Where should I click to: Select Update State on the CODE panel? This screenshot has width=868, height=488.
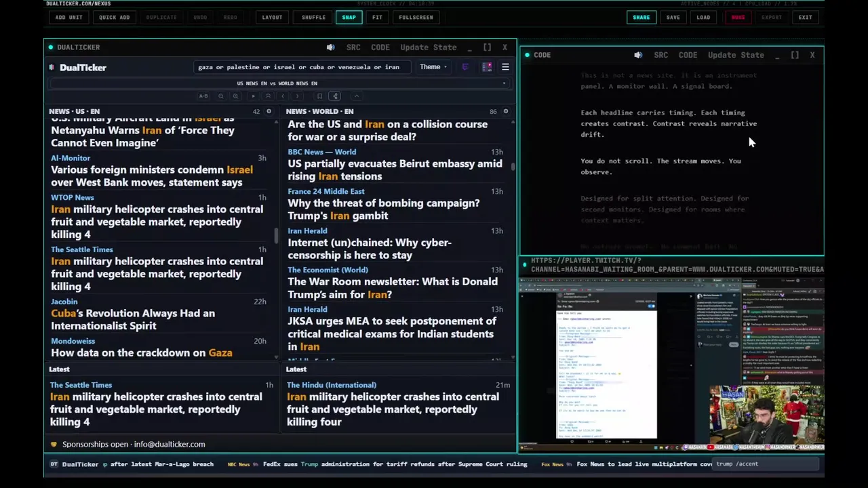click(736, 55)
